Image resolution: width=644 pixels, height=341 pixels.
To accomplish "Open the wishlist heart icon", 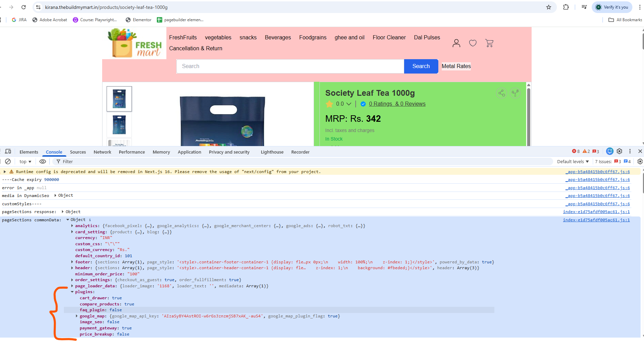I will [x=473, y=43].
